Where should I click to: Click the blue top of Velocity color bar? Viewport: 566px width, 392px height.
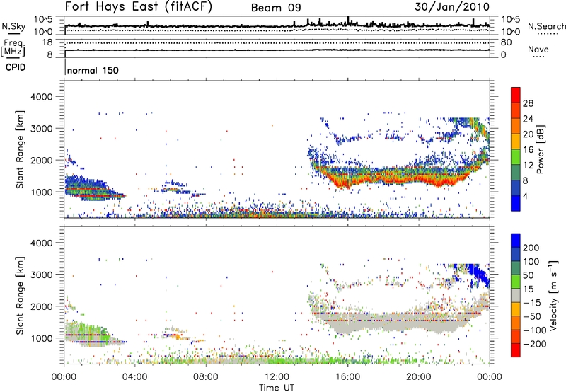point(516,241)
